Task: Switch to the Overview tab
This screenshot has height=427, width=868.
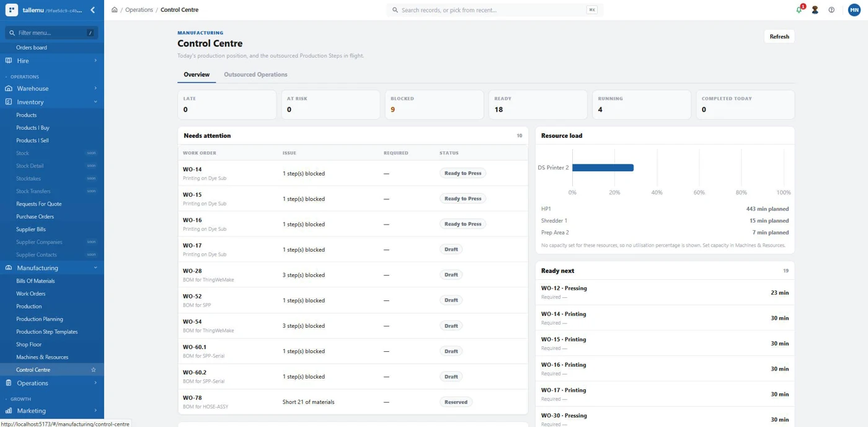Action: (x=197, y=74)
